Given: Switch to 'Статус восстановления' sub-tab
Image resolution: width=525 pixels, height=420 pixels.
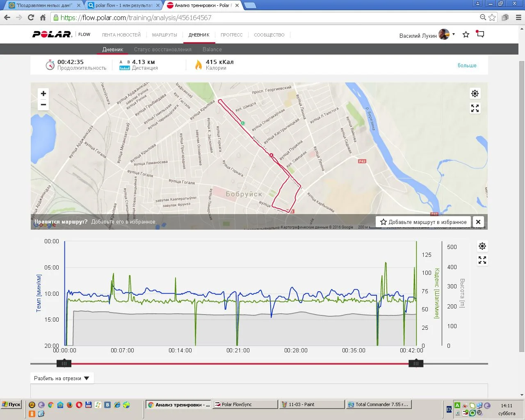Looking at the screenshot, I should pos(163,49).
